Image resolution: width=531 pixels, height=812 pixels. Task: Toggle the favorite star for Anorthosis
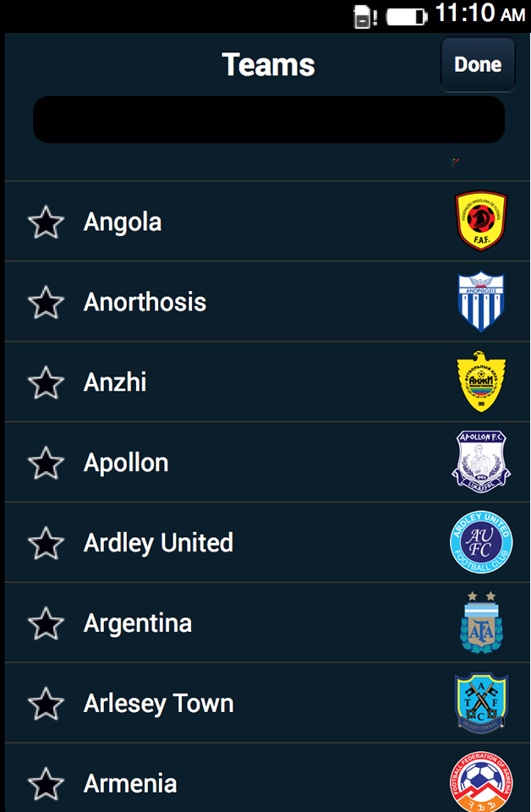(x=46, y=302)
